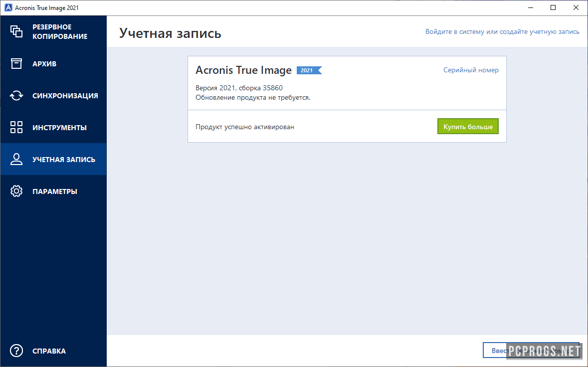This screenshot has height=367, width=588.
Task: Click the archive box icon
Action: tap(16, 64)
